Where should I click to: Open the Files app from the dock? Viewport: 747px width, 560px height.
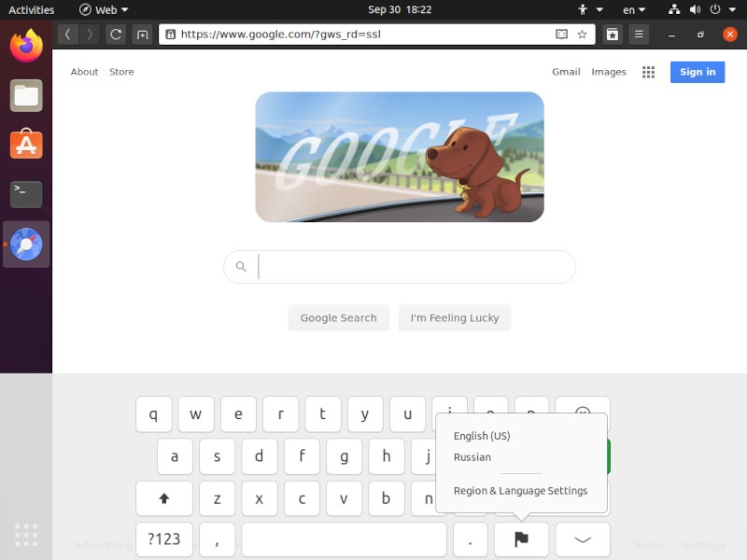click(x=25, y=95)
